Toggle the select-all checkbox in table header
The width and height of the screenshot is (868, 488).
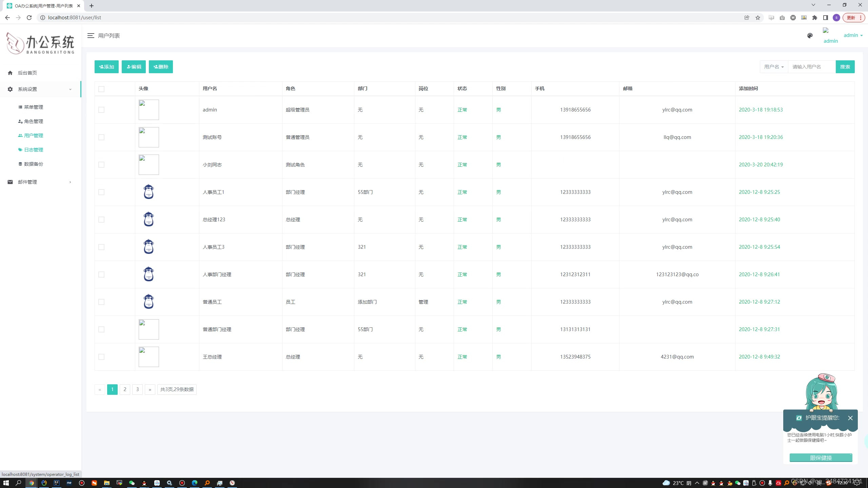(x=101, y=89)
